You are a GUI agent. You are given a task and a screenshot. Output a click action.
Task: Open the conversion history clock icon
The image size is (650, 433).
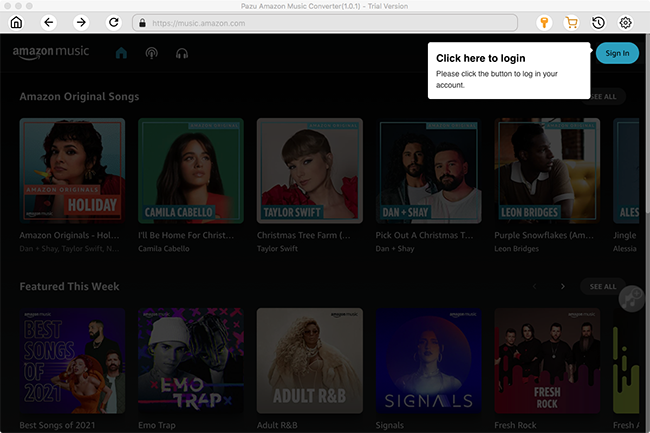tap(598, 23)
